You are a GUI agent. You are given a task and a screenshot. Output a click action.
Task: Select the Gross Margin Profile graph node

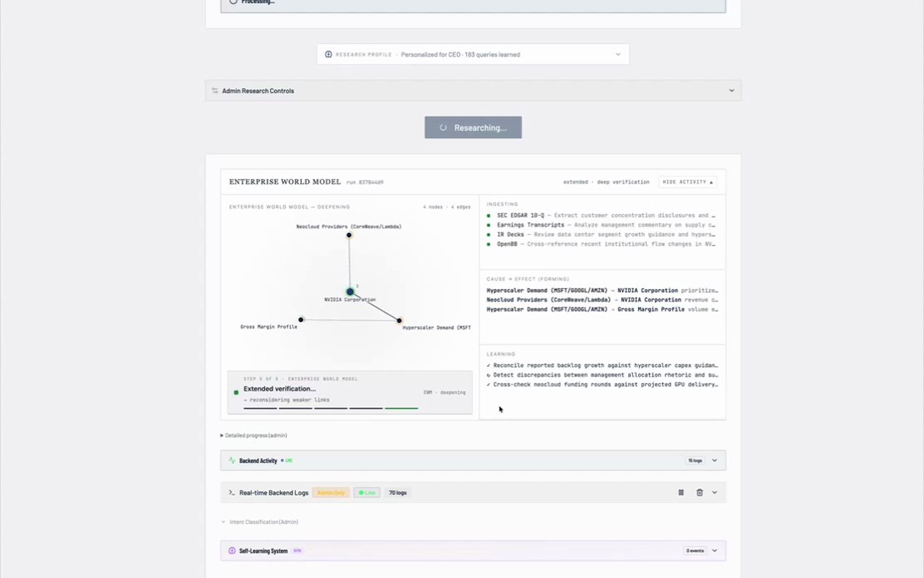[301, 319]
